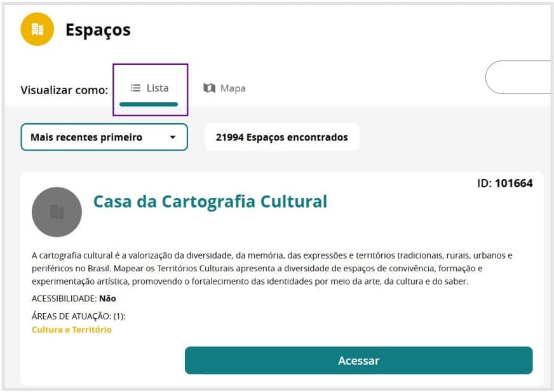
Task: Follow the Cultura e Território area link
Action: pyautogui.click(x=72, y=330)
